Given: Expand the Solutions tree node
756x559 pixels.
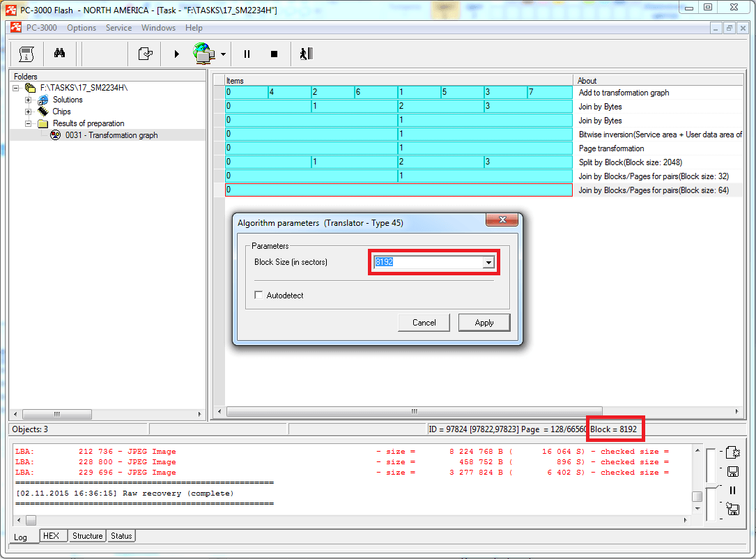Looking at the screenshot, I should 28,100.
